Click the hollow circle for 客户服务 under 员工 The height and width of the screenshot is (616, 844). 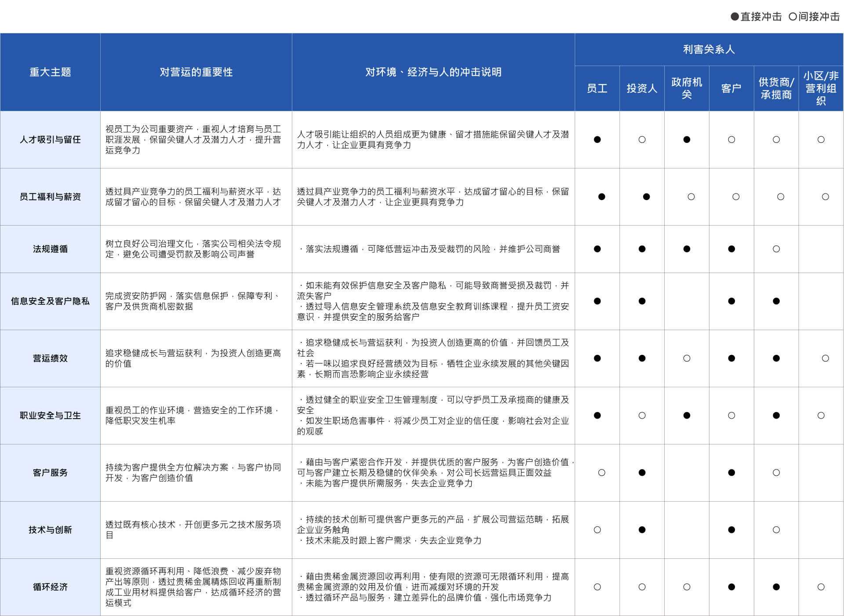[601, 473]
